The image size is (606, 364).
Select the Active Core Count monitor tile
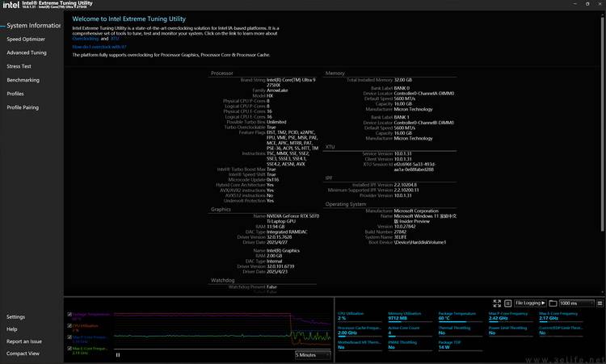pyautogui.click(x=410, y=331)
